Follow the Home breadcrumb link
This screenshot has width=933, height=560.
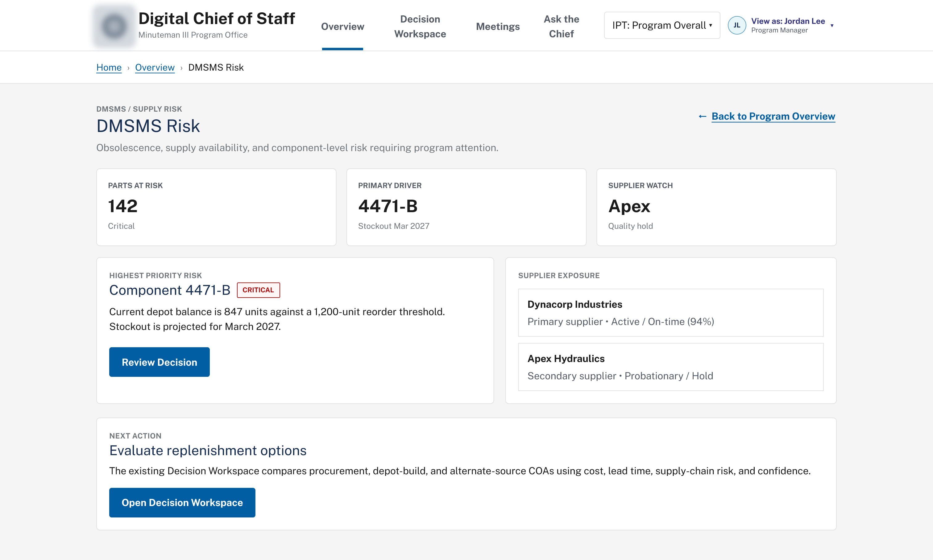[x=109, y=68]
